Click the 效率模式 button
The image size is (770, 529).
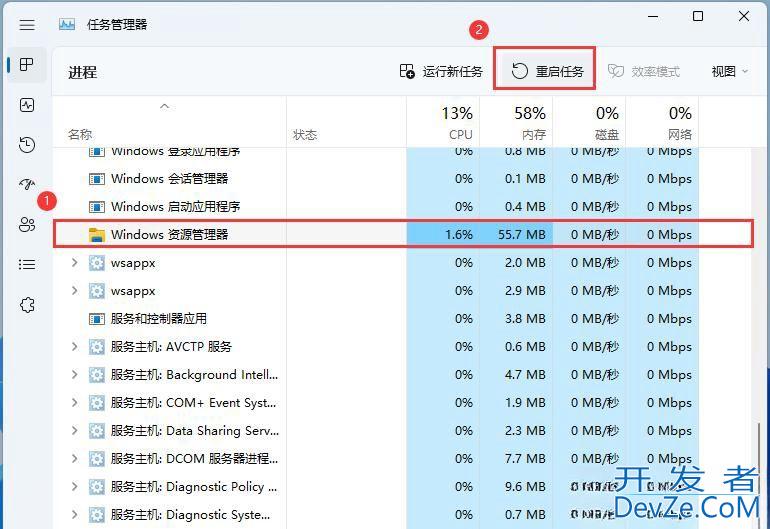tap(644, 72)
